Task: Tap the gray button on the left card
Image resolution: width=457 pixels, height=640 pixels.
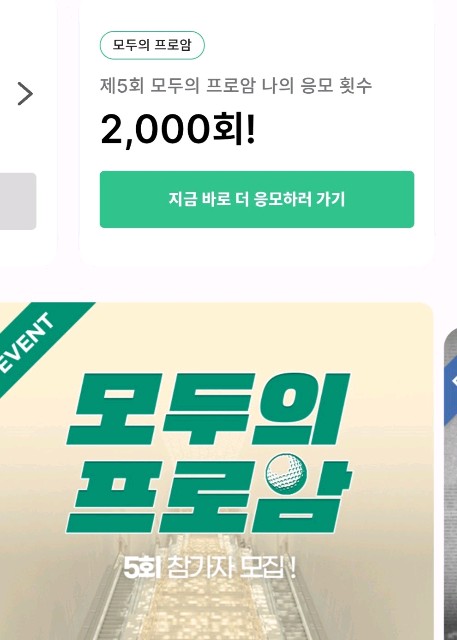Action: pos(18,201)
